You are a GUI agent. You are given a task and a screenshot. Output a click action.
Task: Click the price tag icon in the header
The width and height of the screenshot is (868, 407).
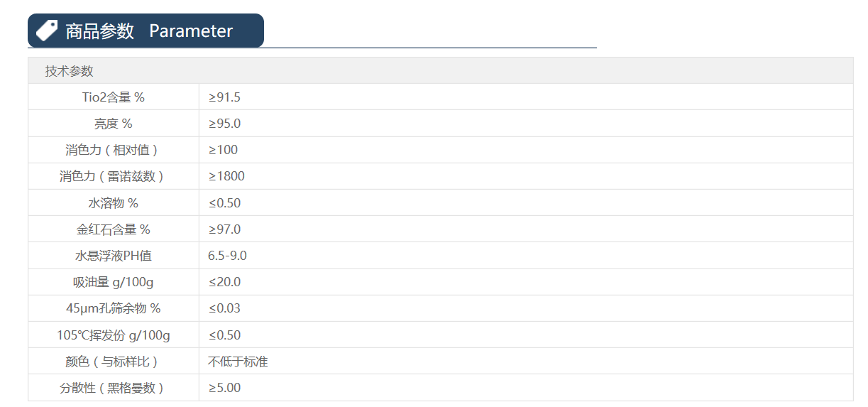pos(47,31)
